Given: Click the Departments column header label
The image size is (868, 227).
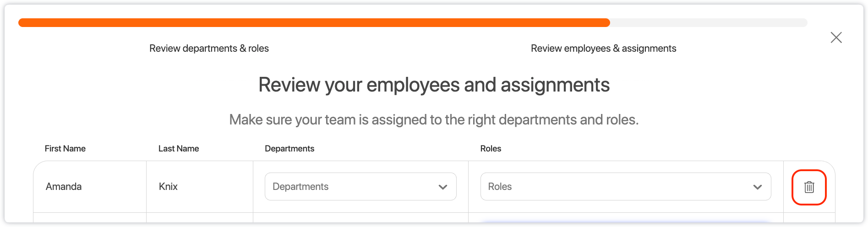Looking at the screenshot, I should pos(289,149).
